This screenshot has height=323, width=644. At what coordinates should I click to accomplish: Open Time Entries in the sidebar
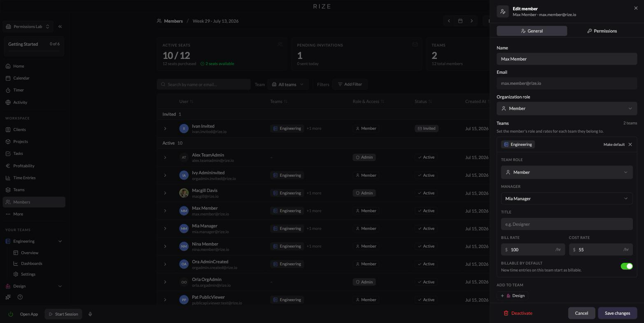click(34, 178)
